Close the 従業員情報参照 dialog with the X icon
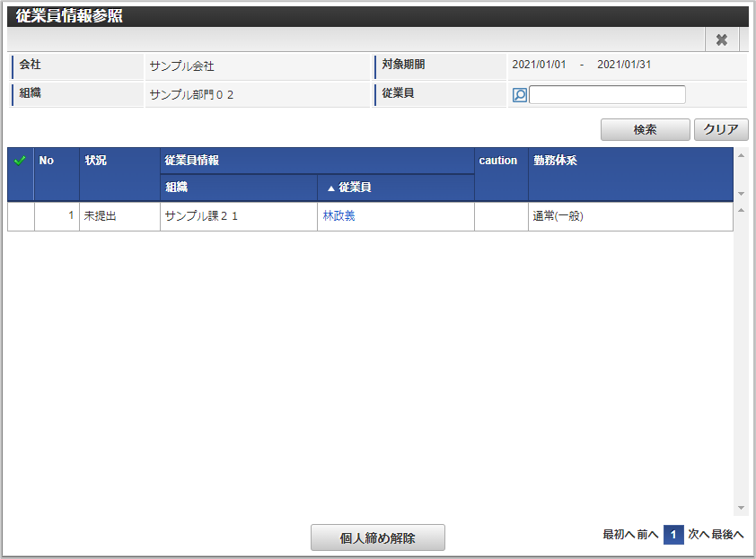 721,39
